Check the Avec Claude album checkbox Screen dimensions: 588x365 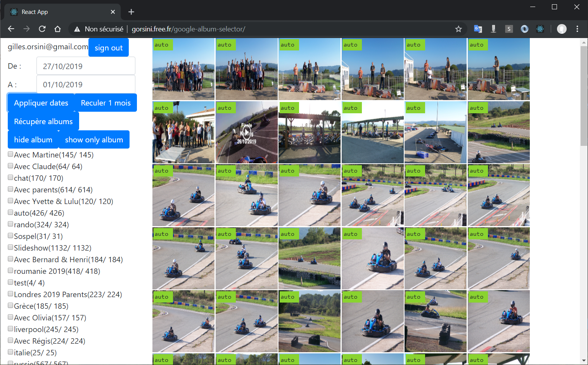point(10,166)
